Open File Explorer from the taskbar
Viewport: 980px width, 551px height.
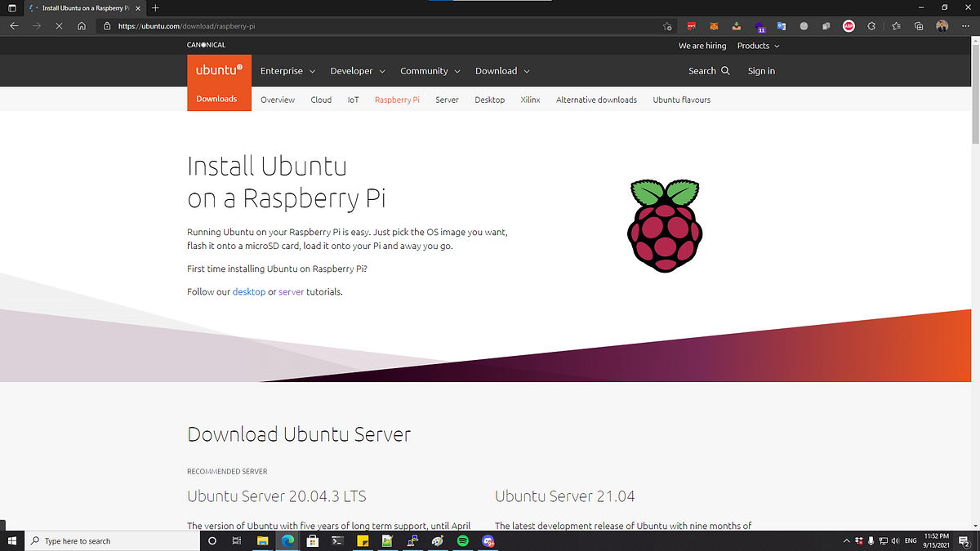[x=263, y=540]
